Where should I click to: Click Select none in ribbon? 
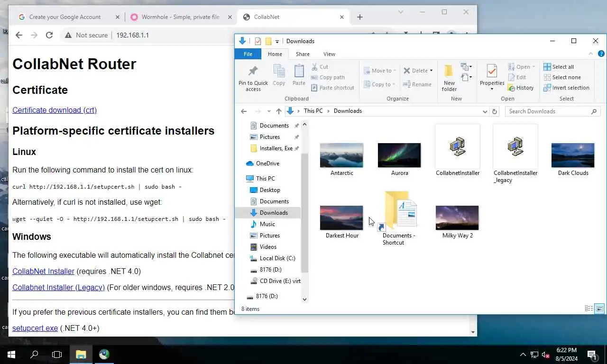[x=562, y=77]
